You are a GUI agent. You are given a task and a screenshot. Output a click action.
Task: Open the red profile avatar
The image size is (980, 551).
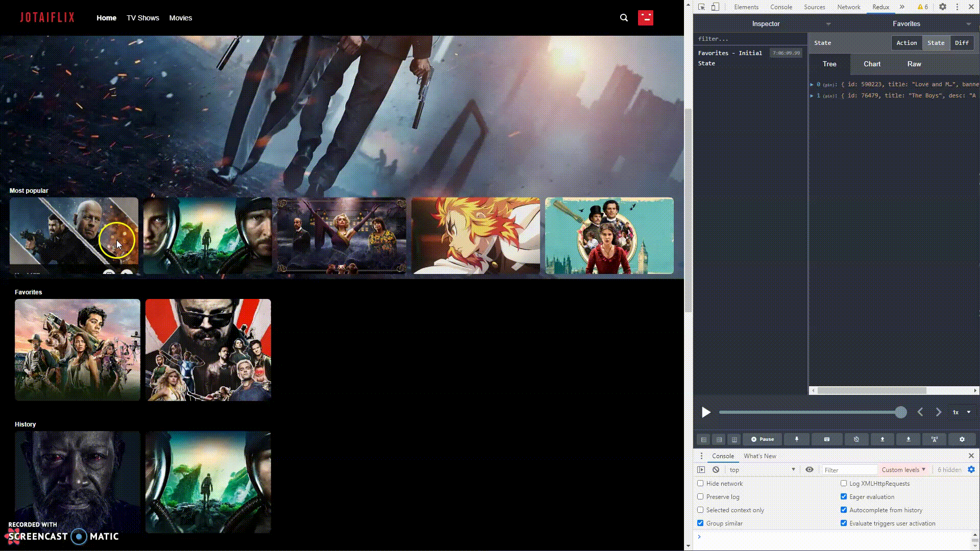pyautogui.click(x=645, y=18)
